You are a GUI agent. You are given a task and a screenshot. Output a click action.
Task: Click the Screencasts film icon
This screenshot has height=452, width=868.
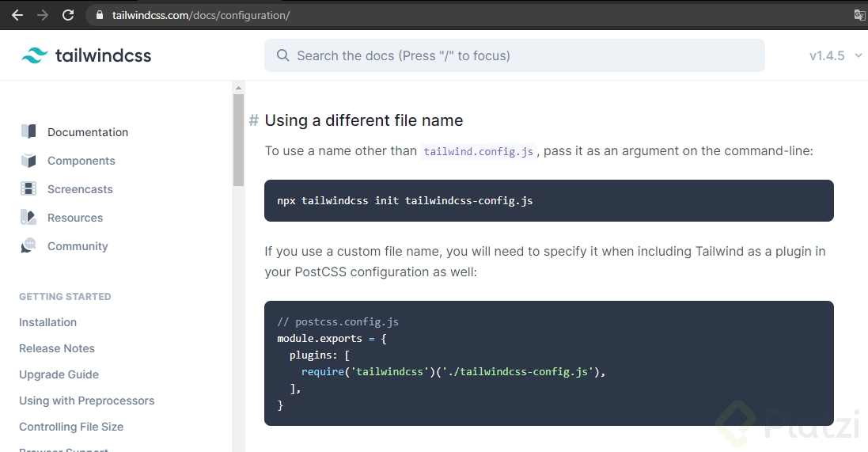(x=28, y=189)
